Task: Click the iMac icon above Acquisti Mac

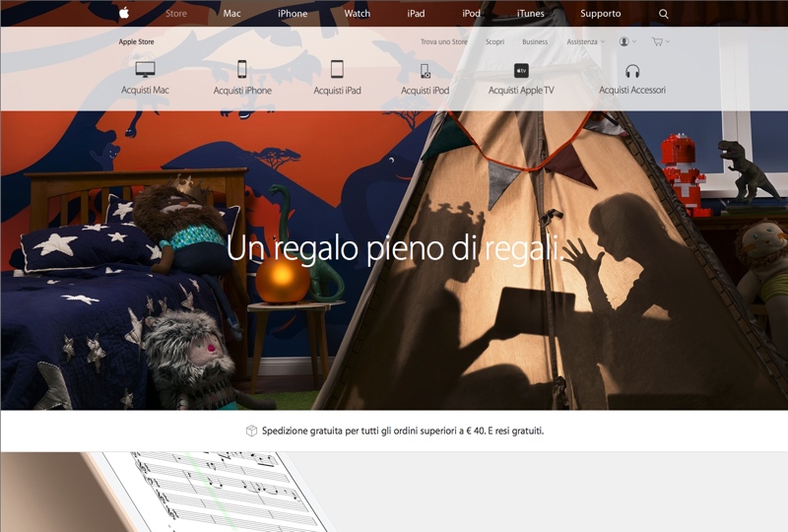Action: 145,69
